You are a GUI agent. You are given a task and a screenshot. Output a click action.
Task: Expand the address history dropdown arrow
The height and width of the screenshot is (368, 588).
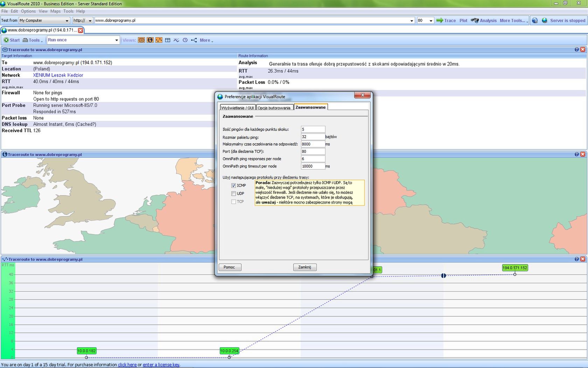[x=412, y=21]
